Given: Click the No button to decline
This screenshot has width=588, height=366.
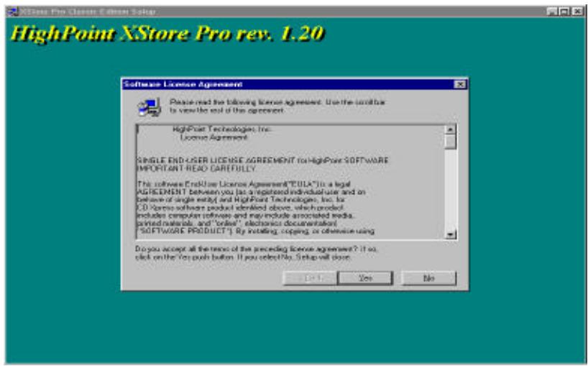Looking at the screenshot, I should click(428, 278).
